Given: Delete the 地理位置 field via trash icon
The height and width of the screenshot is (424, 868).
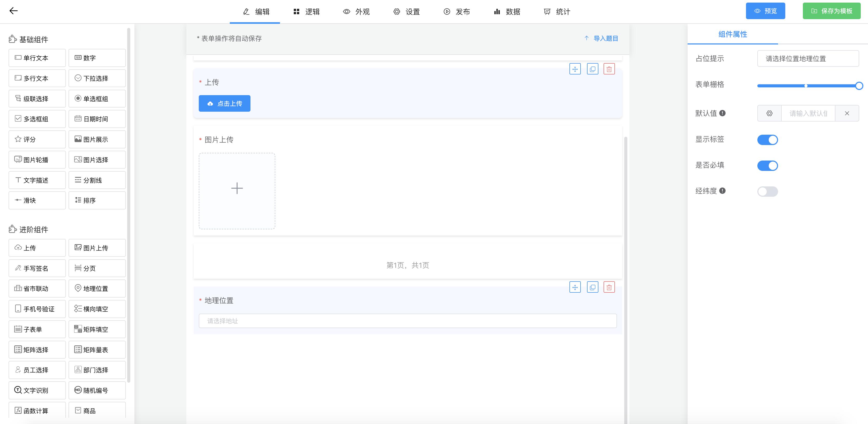Looking at the screenshot, I should [609, 287].
